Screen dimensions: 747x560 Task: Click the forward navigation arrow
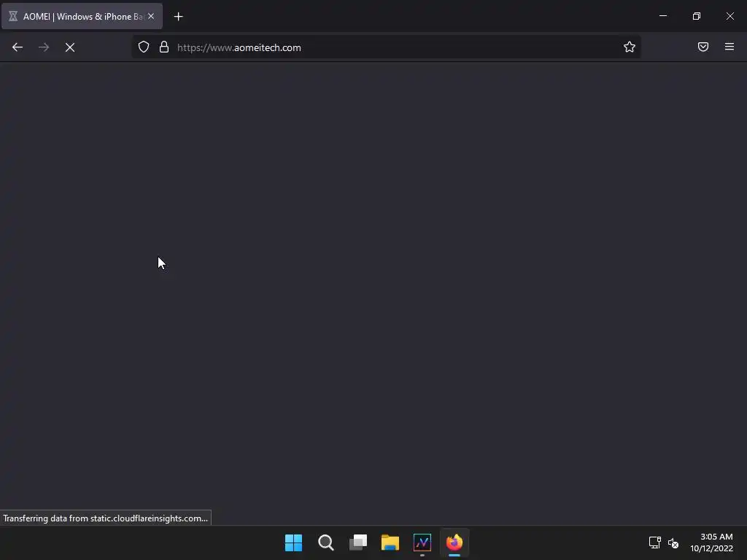(44, 47)
